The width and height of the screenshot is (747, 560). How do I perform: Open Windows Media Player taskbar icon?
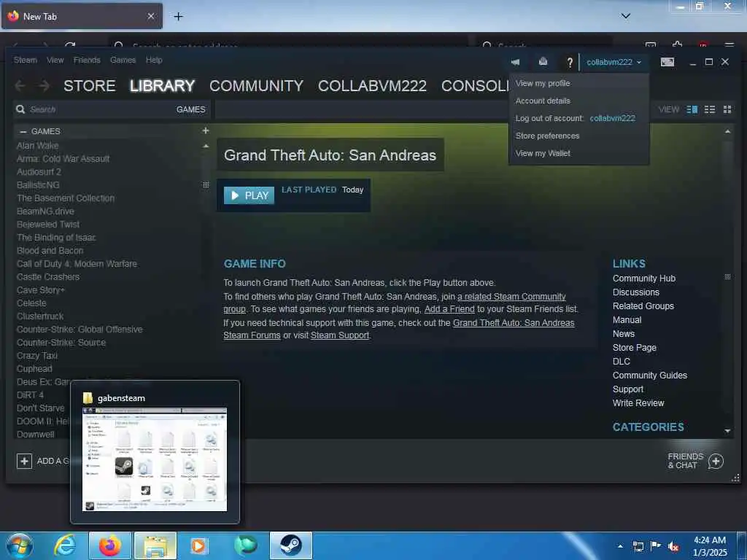point(198,545)
